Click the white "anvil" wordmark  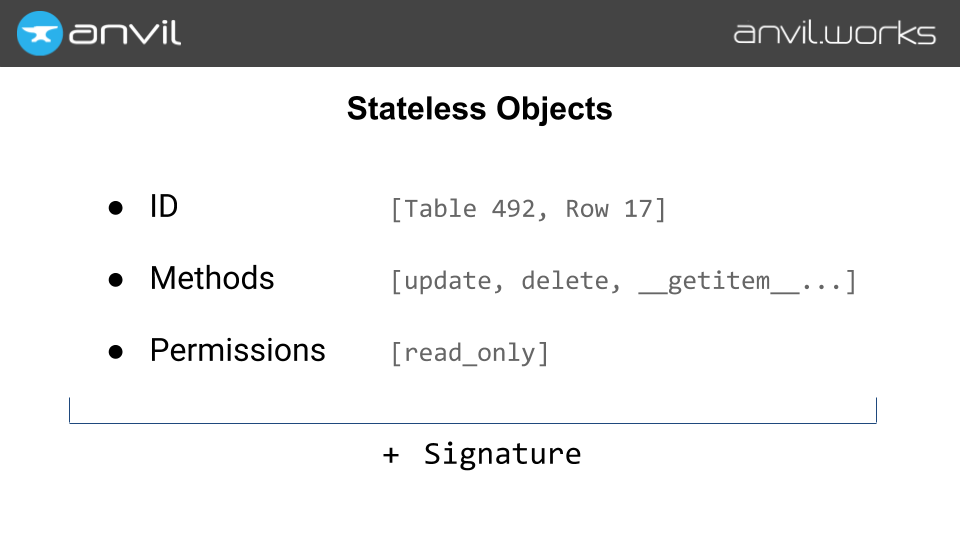(x=125, y=33)
